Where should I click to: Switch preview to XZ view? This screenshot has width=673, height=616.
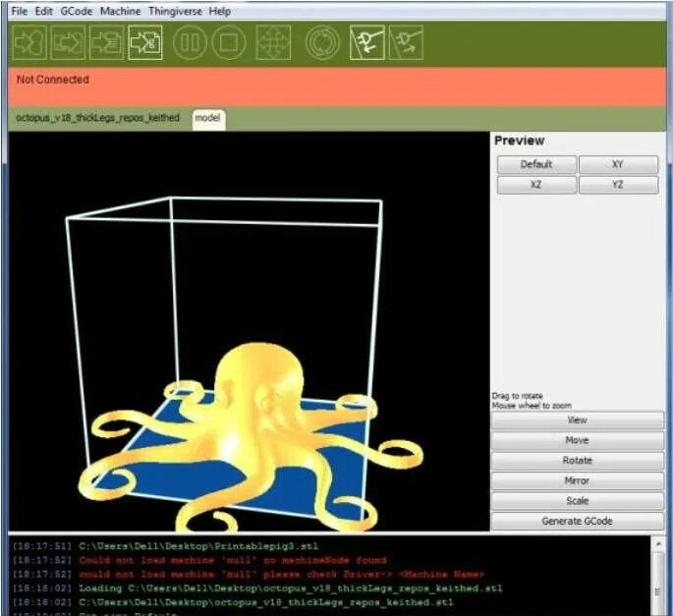click(x=536, y=185)
